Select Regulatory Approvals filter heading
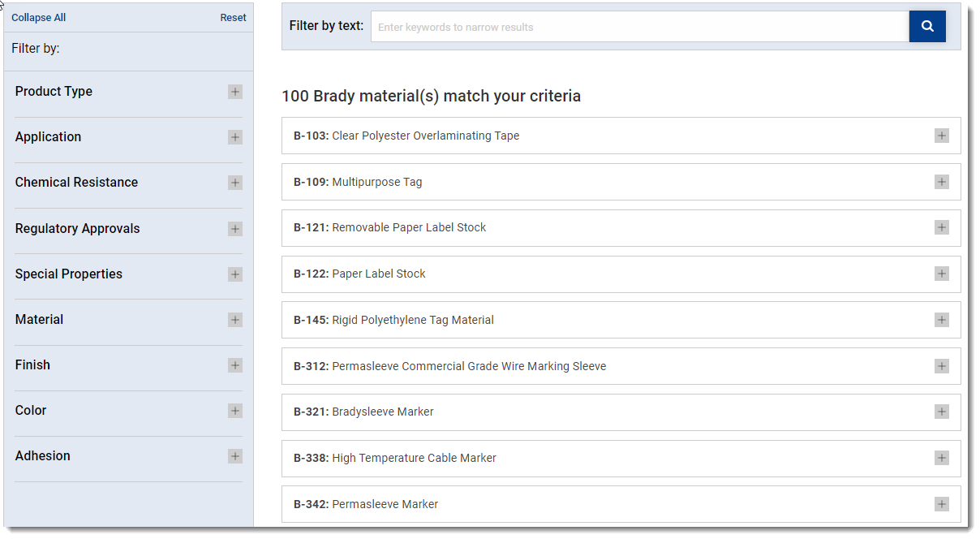 point(77,229)
